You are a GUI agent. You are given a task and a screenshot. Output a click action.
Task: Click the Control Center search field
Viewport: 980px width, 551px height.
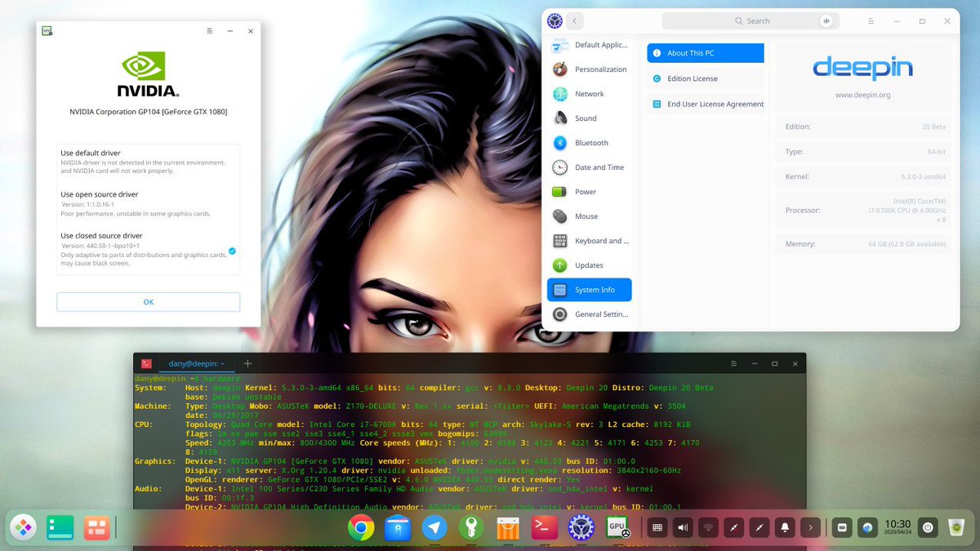point(751,20)
